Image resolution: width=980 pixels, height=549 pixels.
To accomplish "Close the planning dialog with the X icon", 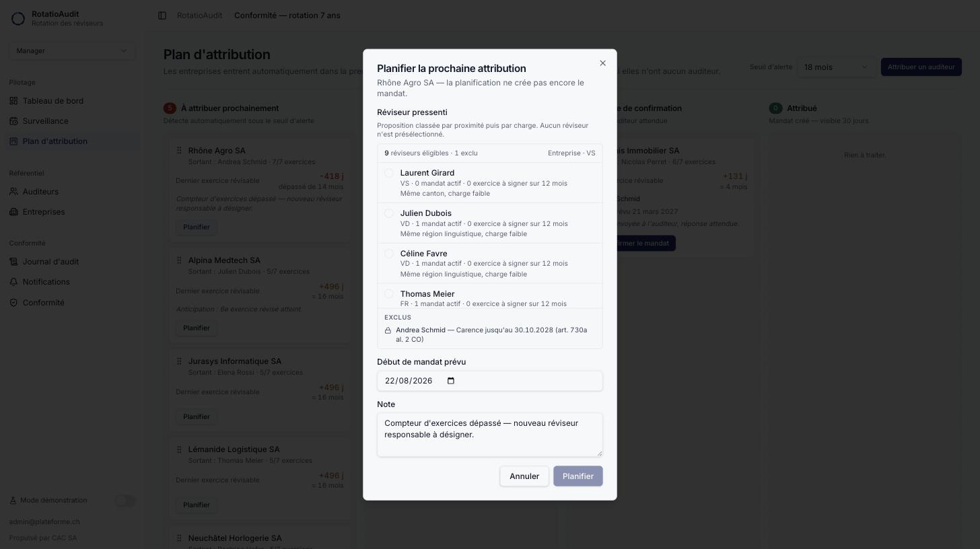I will point(602,63).
